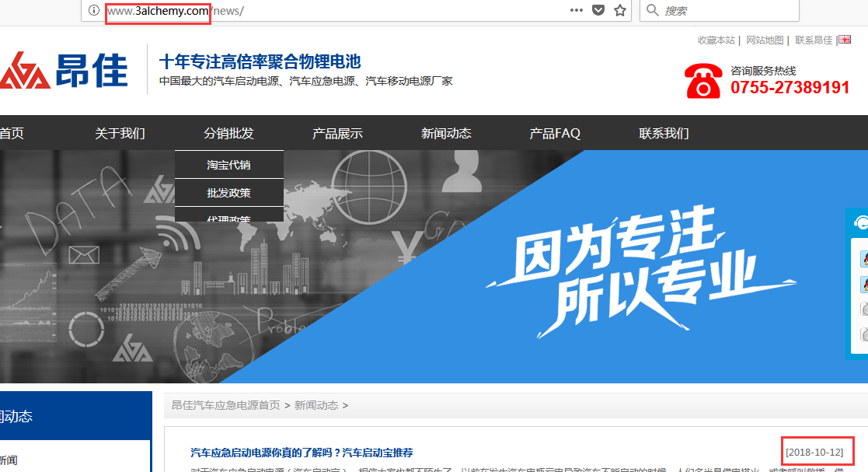Open the 关于我们 navigation item
This screenshot has width=868, height=472.
(x=120, y=133)
